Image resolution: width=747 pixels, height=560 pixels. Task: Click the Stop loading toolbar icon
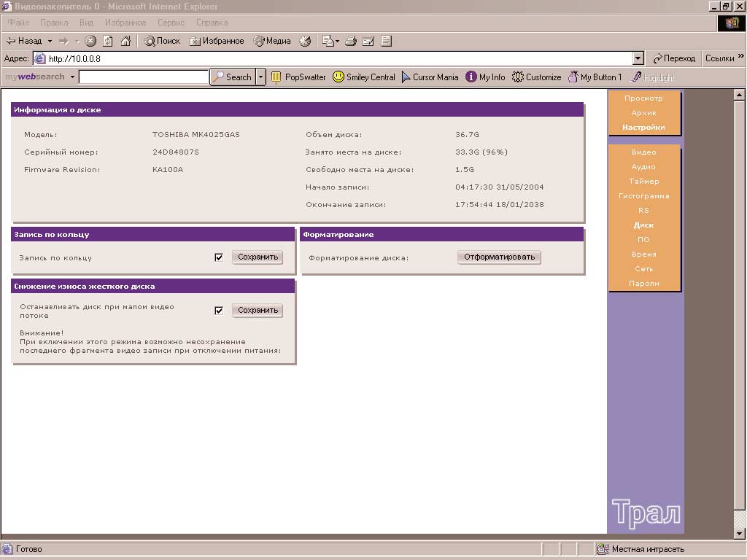point(90,41)
